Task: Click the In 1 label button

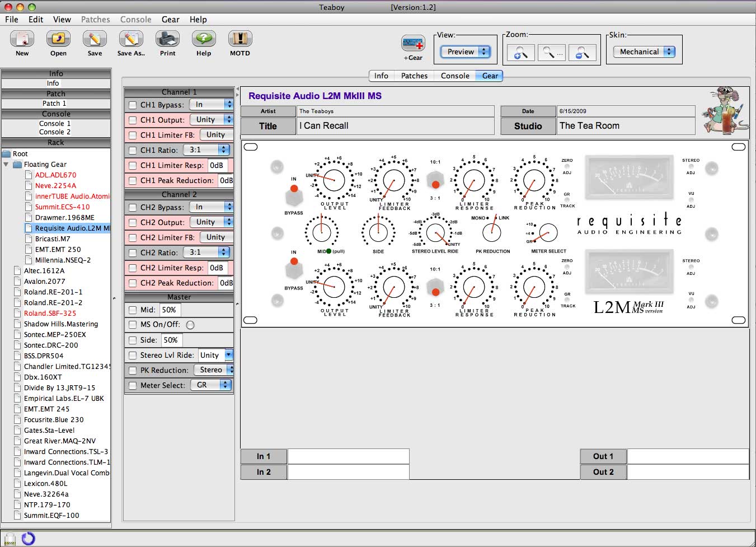Action: coord(264,456)
